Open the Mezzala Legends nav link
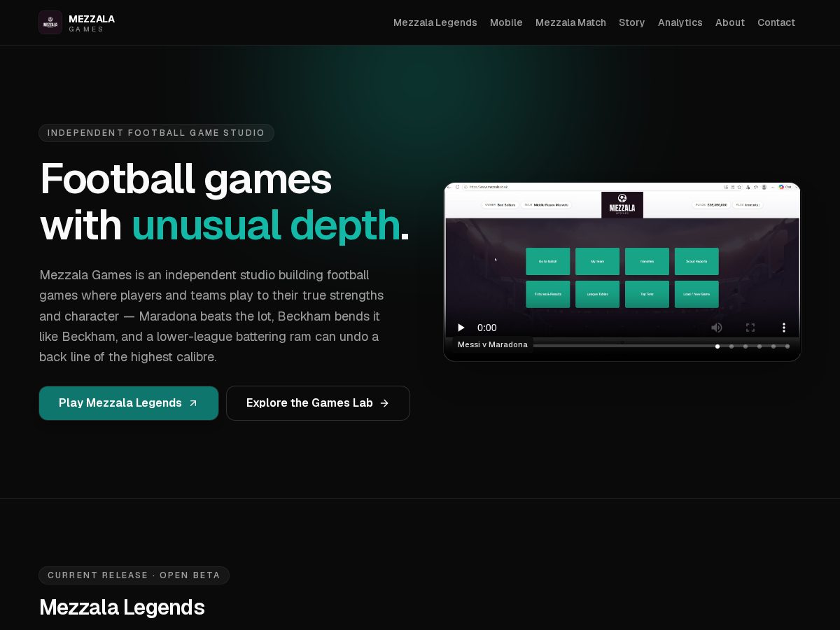 [x=435, y=22]
